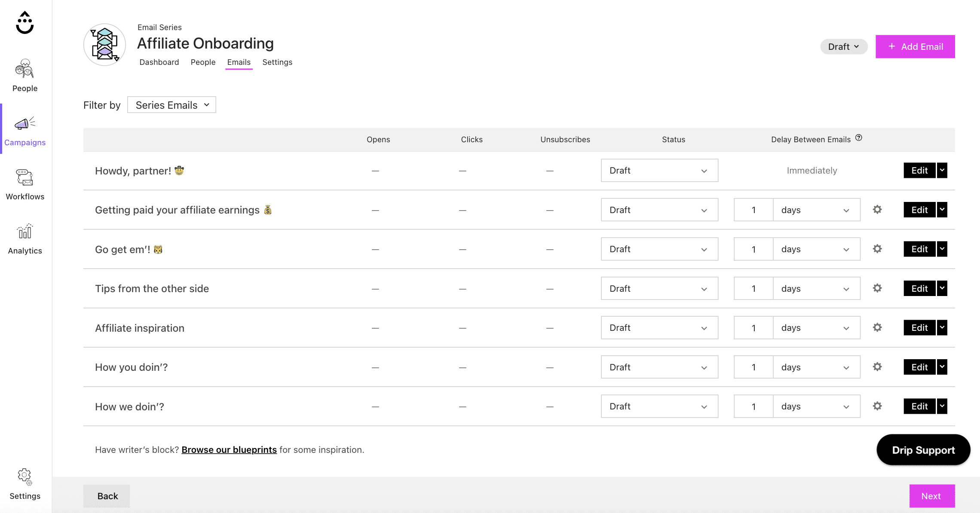The image size is (980, 513).
Task: Edit the How we doin'? email
Action: coord(919,406)
